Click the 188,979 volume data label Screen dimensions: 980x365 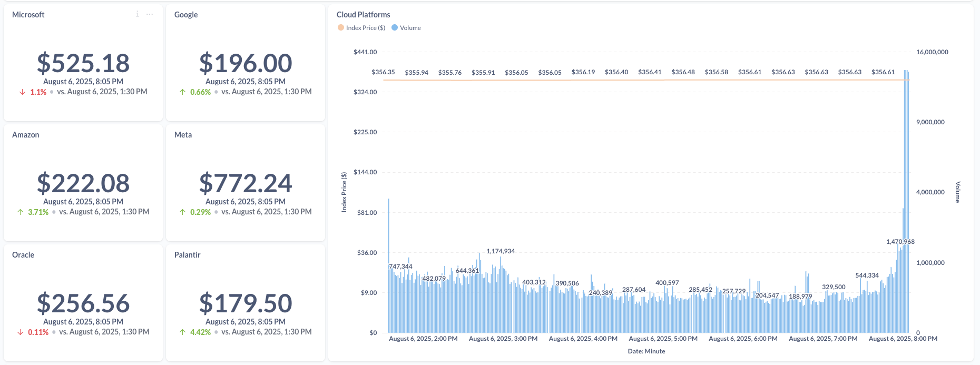coord(800,297)
